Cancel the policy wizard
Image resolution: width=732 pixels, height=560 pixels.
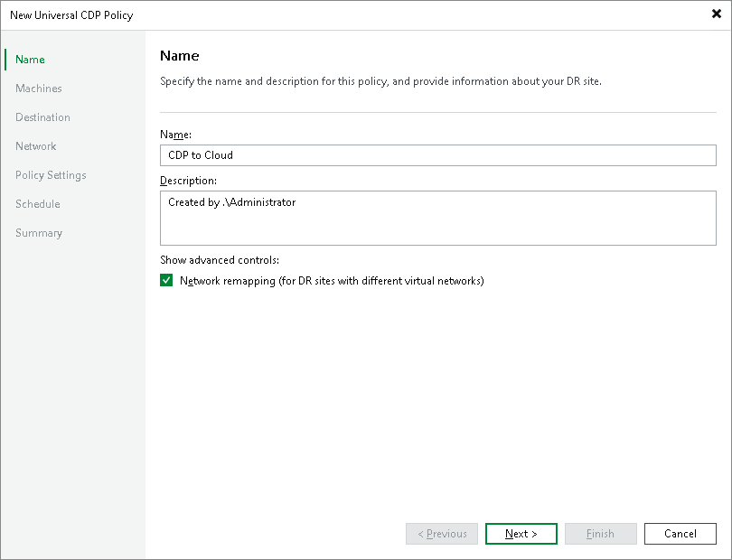[x=680, y=533]
